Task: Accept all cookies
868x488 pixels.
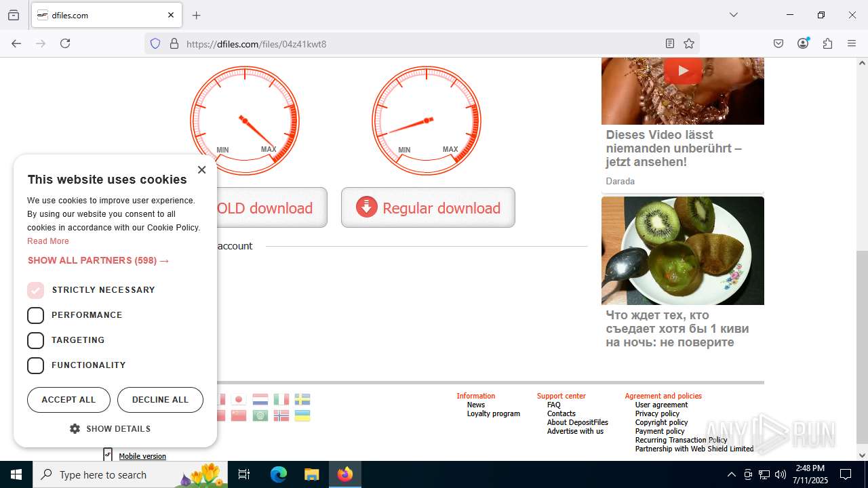Action: click(x=68, y=400)
